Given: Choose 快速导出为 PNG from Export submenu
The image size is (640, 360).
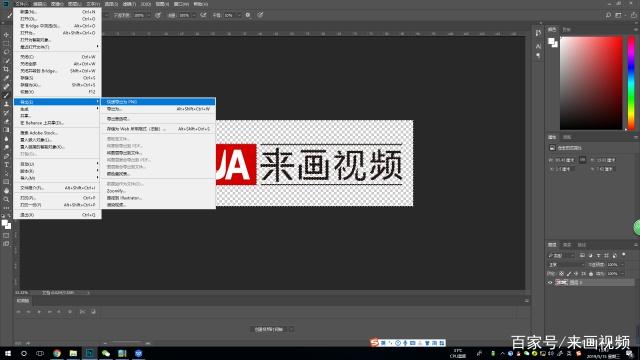Looking at the screenshot, I should (x=158, y=102).
